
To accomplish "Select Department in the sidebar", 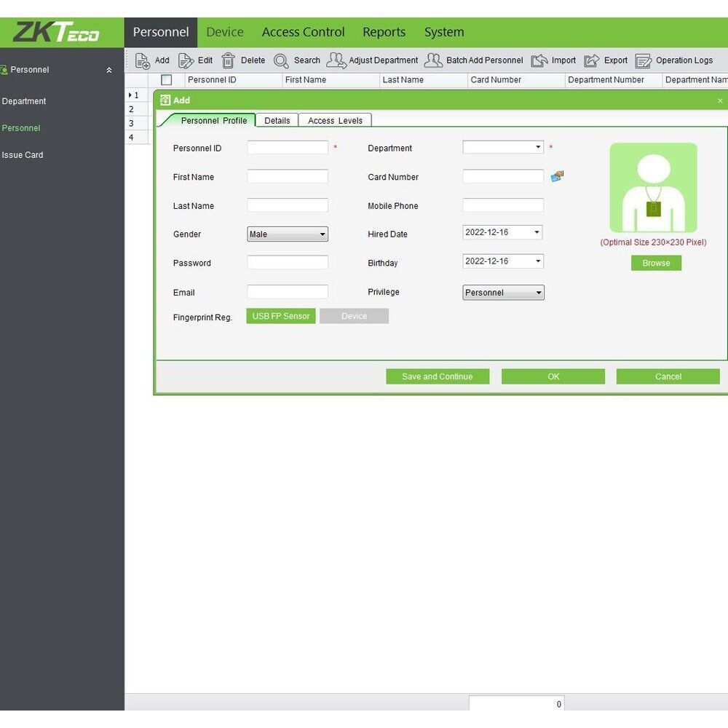I will click(24, 101).
